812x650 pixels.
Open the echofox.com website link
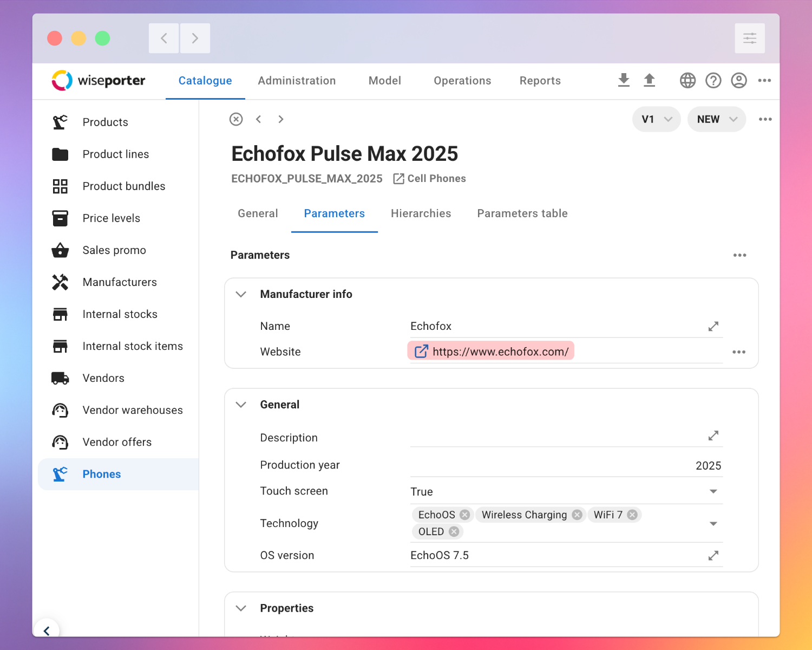[x=491, y=352]
